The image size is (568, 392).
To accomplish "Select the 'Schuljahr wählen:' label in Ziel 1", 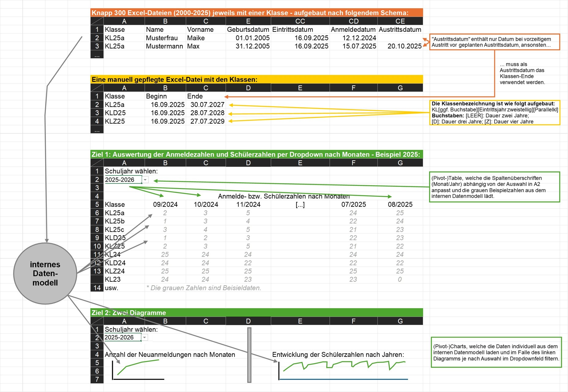I will point(131,171).
